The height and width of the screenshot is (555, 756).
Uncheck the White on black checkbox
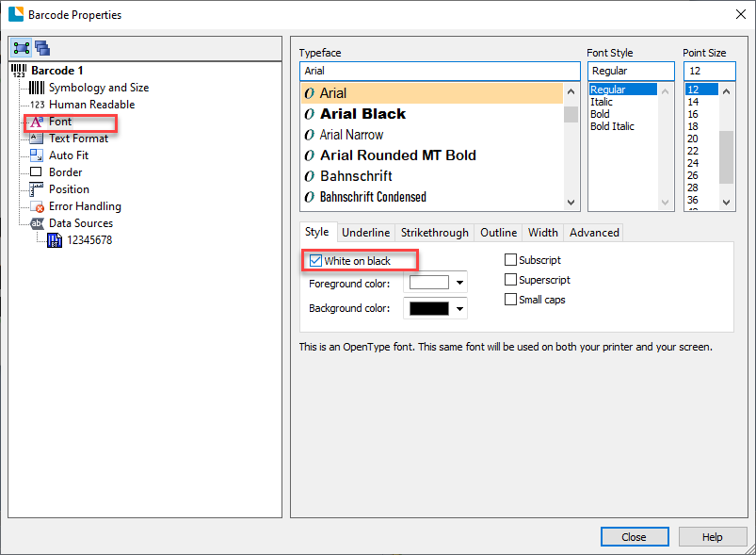tap(315, 261)
